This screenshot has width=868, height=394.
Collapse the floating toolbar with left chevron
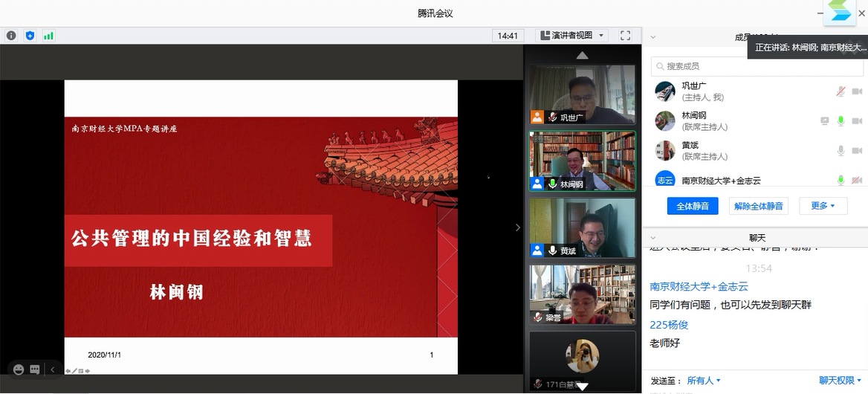52,369
